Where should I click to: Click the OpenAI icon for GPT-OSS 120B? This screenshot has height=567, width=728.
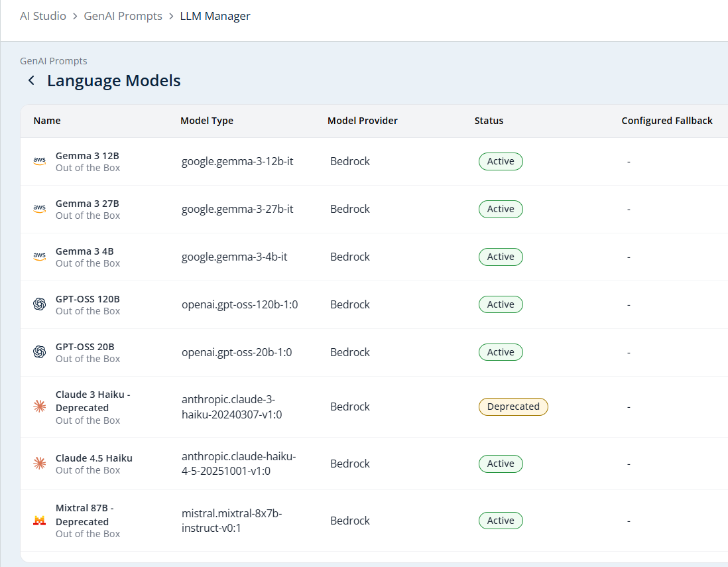tap(40, 304)
